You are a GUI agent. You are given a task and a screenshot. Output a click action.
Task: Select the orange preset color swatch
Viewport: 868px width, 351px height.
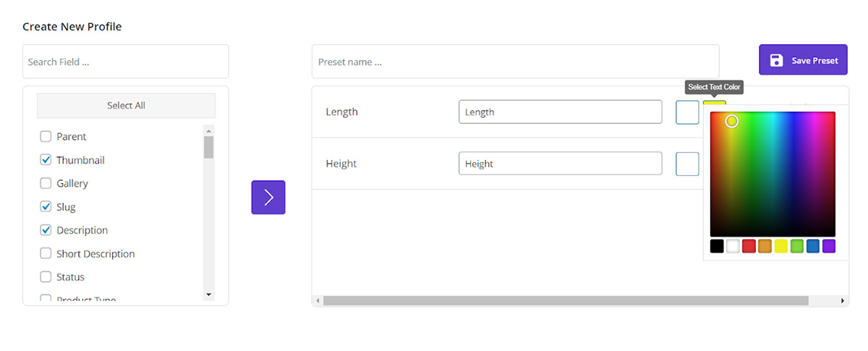point(765,246)
